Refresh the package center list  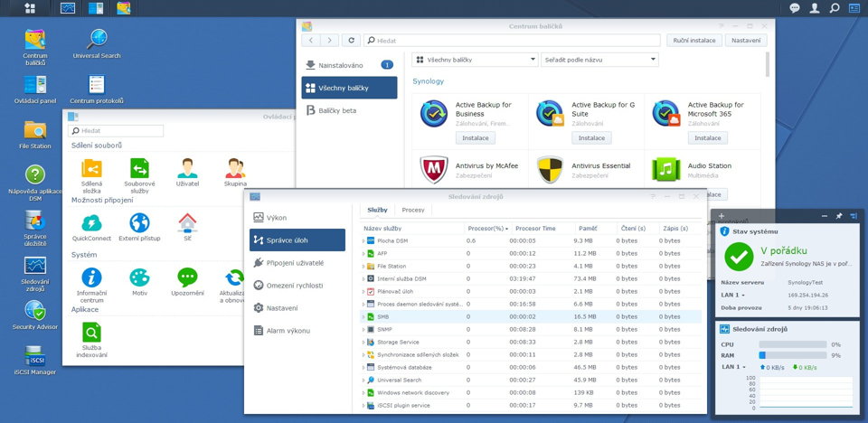351,41
